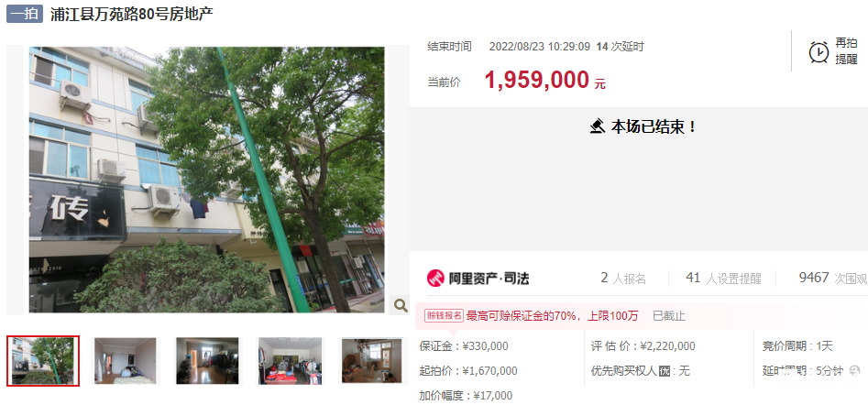Viewport: 868px width, 405px height.
Task: Click the alarm clock reminder icon
Action: pyautogui.click(x=819, y=52)
